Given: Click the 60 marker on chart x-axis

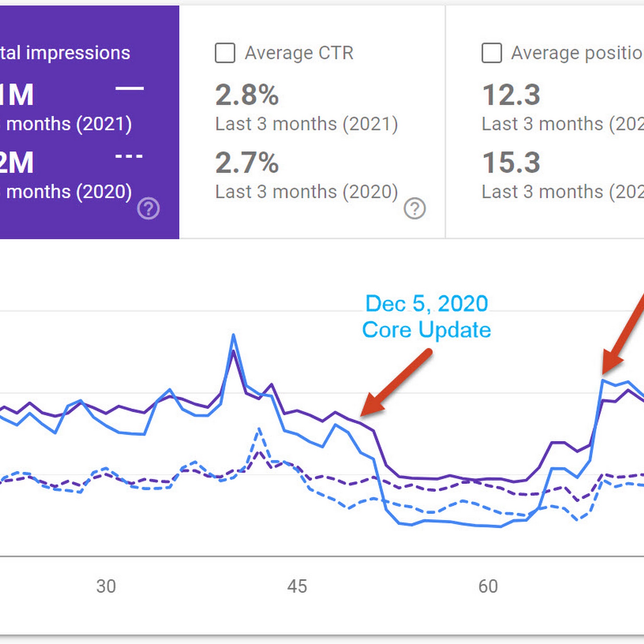Looking at the screenshot, I should [x=488, y=586].
